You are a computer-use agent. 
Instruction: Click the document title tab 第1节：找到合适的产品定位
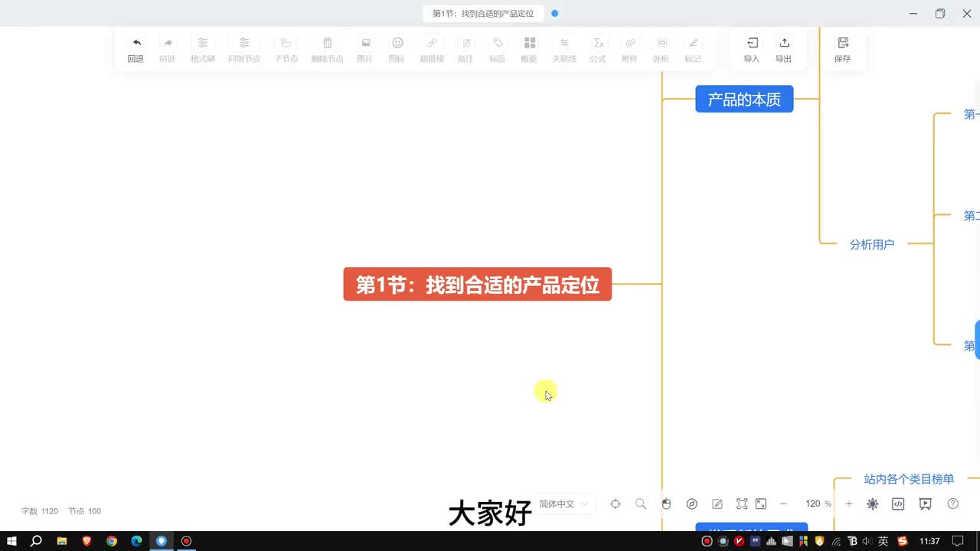[x=483, y=14]
